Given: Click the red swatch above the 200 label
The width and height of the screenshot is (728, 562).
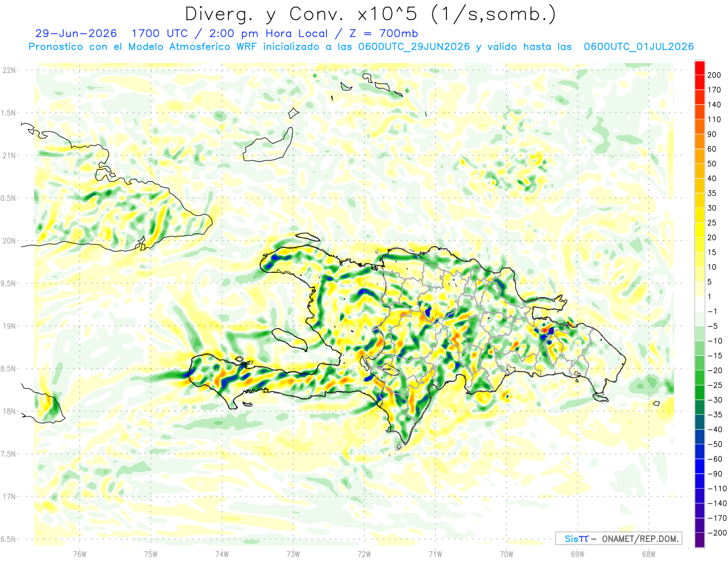Looking at the screenshot, I should 699,67.
